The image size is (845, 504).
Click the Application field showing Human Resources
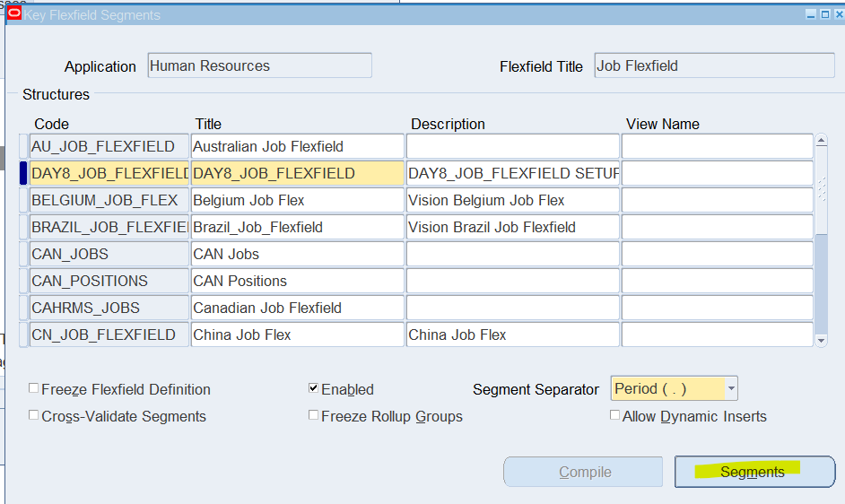pyautogui.click(x=260, y=65)
